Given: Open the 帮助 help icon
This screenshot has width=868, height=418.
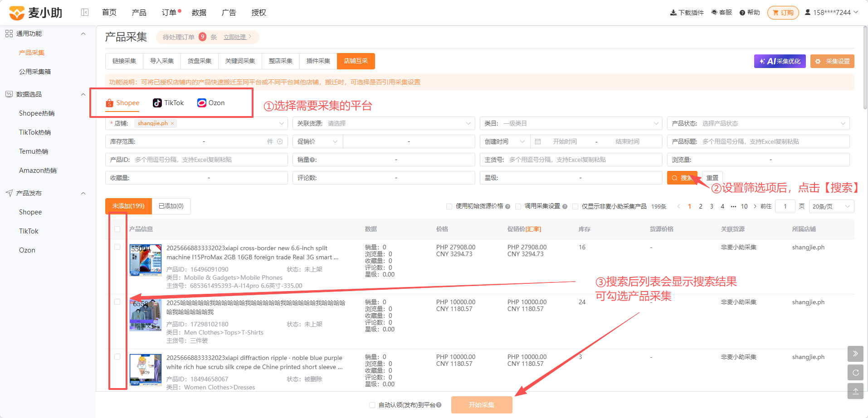Looking at the screenshot, I should (x=742, y=13).
